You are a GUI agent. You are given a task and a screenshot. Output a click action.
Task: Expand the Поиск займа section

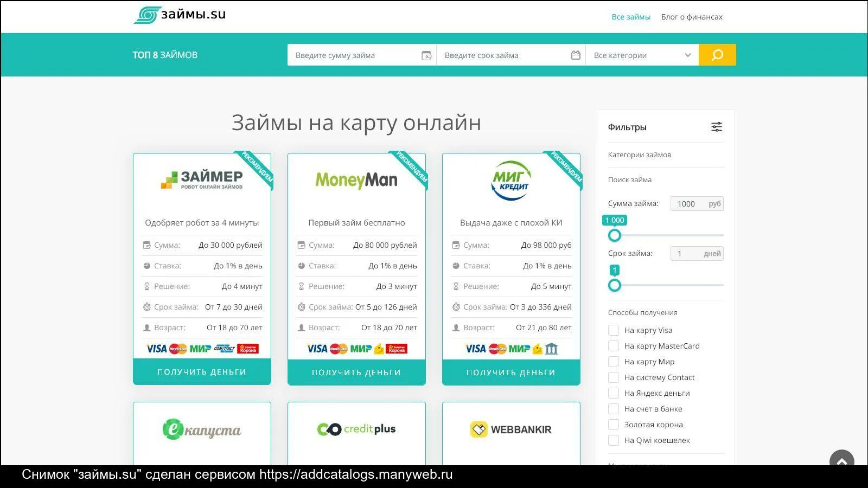click(x=630, y=179)
